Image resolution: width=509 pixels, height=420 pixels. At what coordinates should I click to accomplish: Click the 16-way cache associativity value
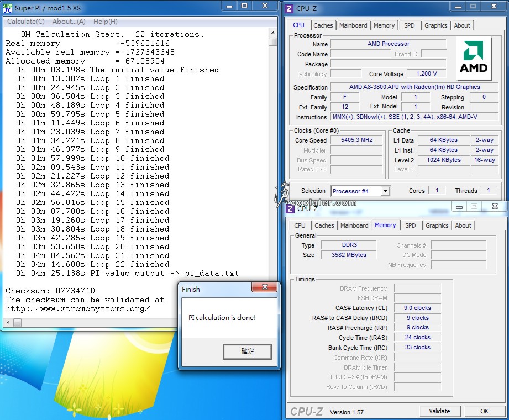(484, 160)
